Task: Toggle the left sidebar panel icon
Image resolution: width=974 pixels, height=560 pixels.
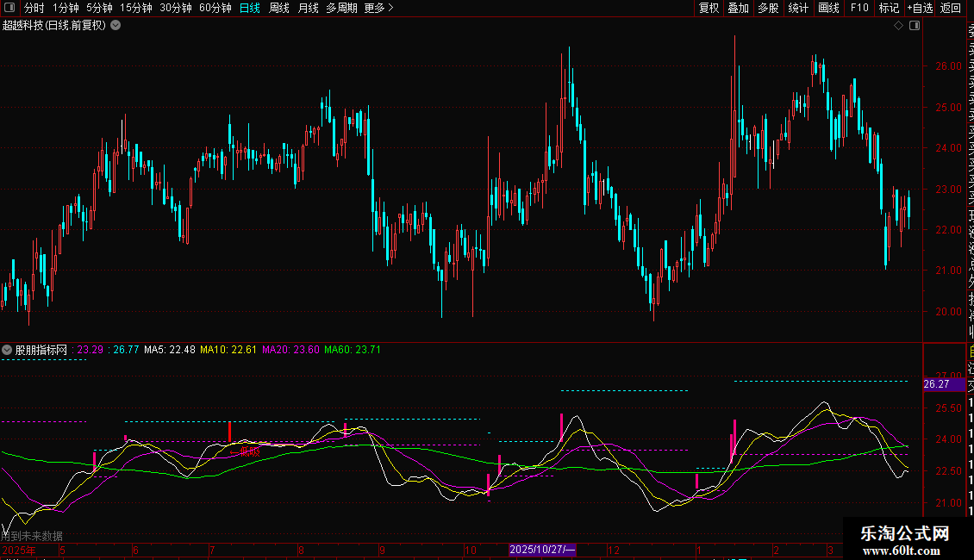Action: (x=9, y=8)
